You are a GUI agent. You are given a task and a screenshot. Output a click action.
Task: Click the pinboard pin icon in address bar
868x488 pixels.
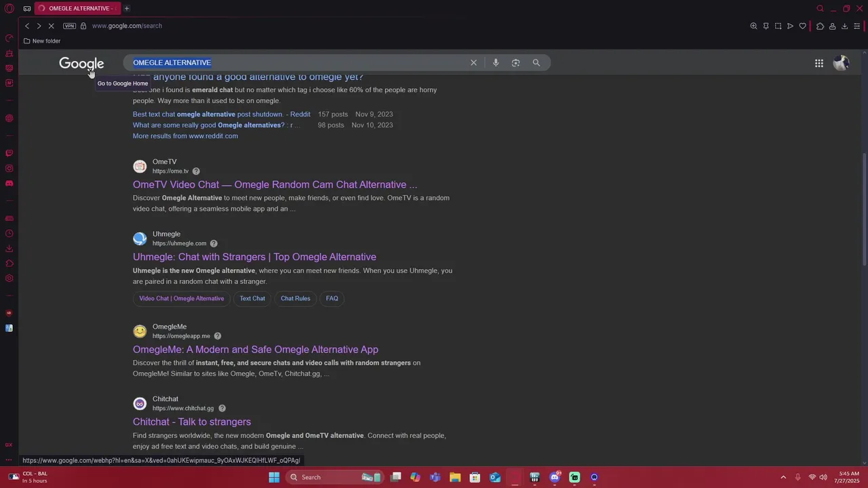(x=766, y=26)
